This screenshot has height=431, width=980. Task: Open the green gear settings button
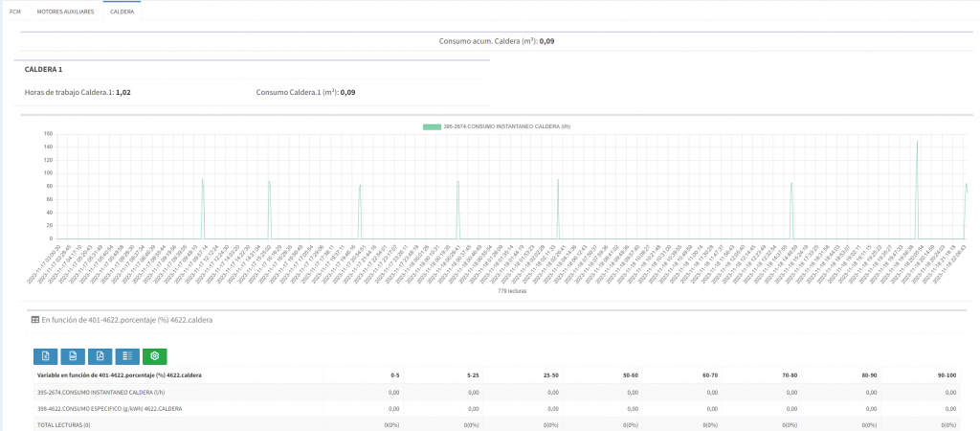tap(154, 356)
